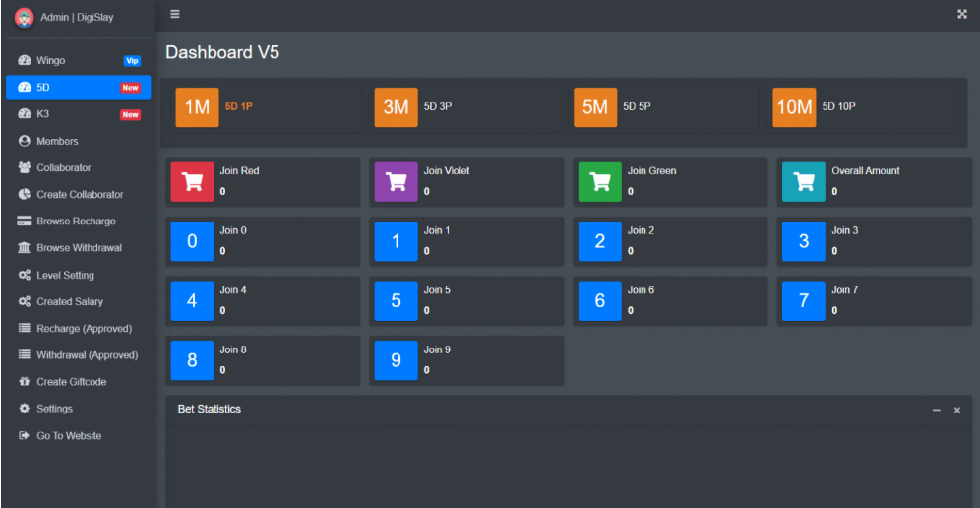Click the green Join Green cart icon
Screen dimensions: 980x508
pos(599,181)
